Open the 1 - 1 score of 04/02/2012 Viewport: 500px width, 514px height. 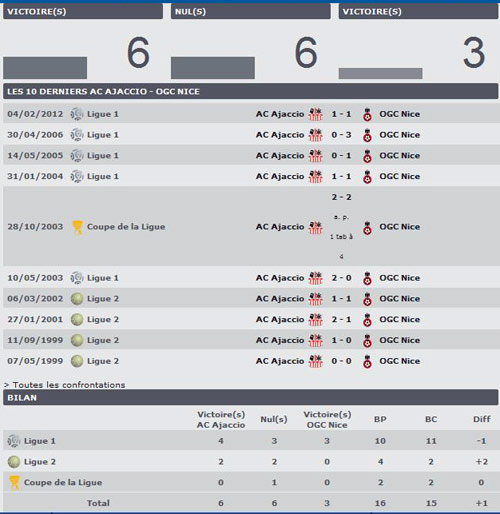coord(341,114)
